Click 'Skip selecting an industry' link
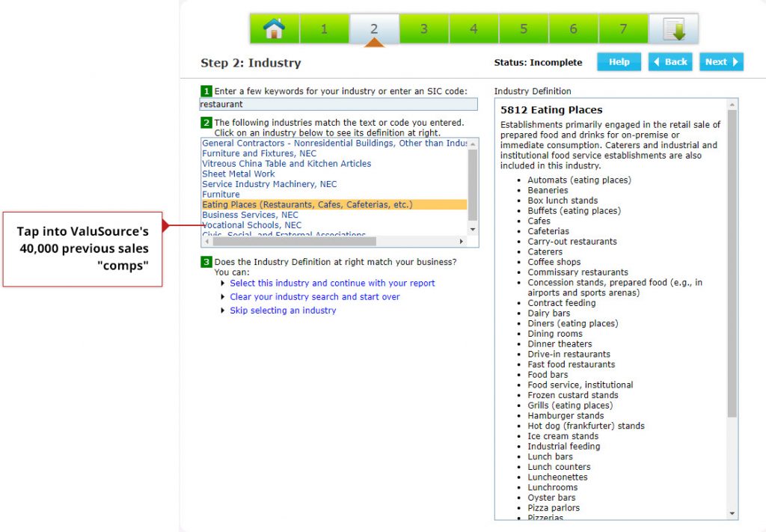Screen dimensions: 766x532 (283, 311)
